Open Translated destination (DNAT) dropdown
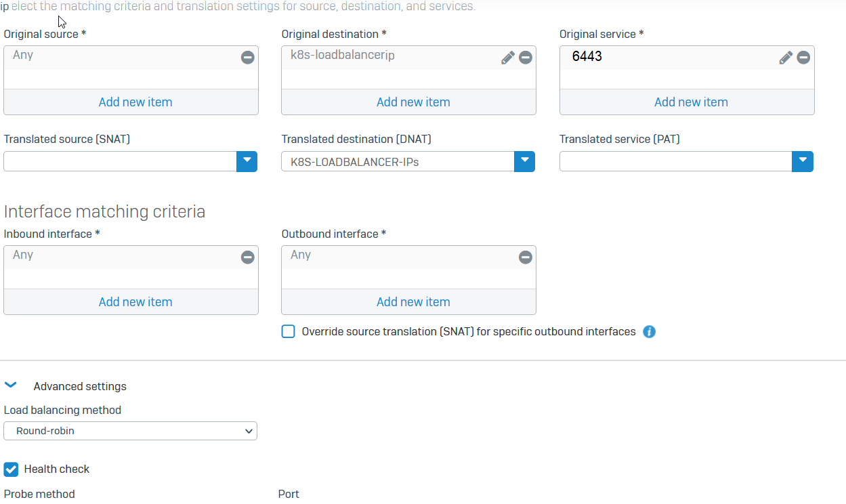This screenshot has height=504, width=846. tap(524, 161)
